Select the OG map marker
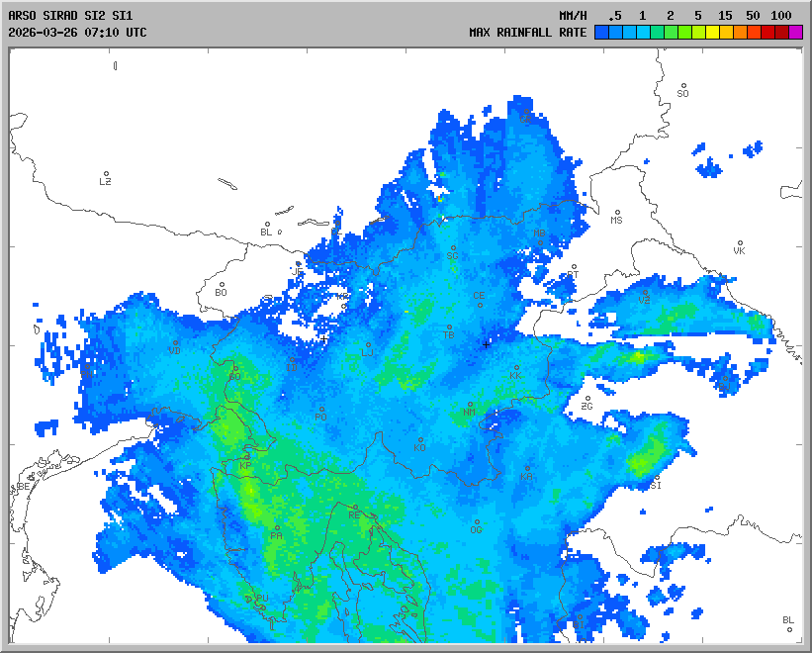Image resolution: width=812 pixels, height=653 pixels. point(476,522)
